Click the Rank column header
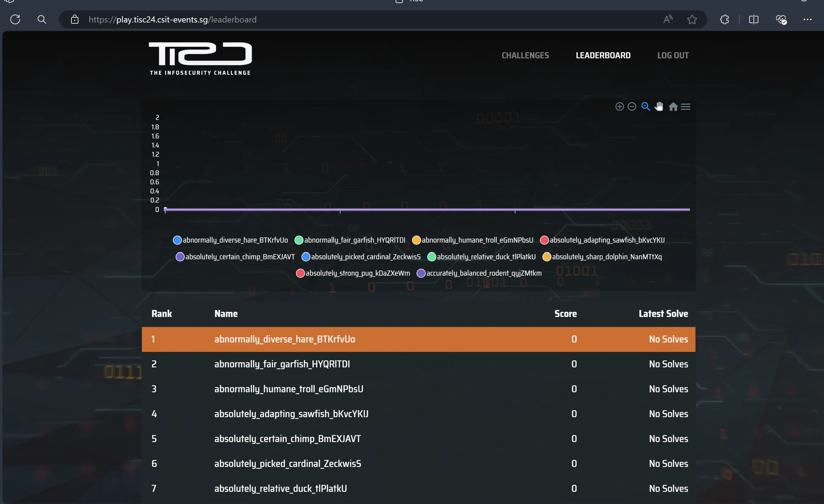This screenshot has width=824, height=504. 162,314
